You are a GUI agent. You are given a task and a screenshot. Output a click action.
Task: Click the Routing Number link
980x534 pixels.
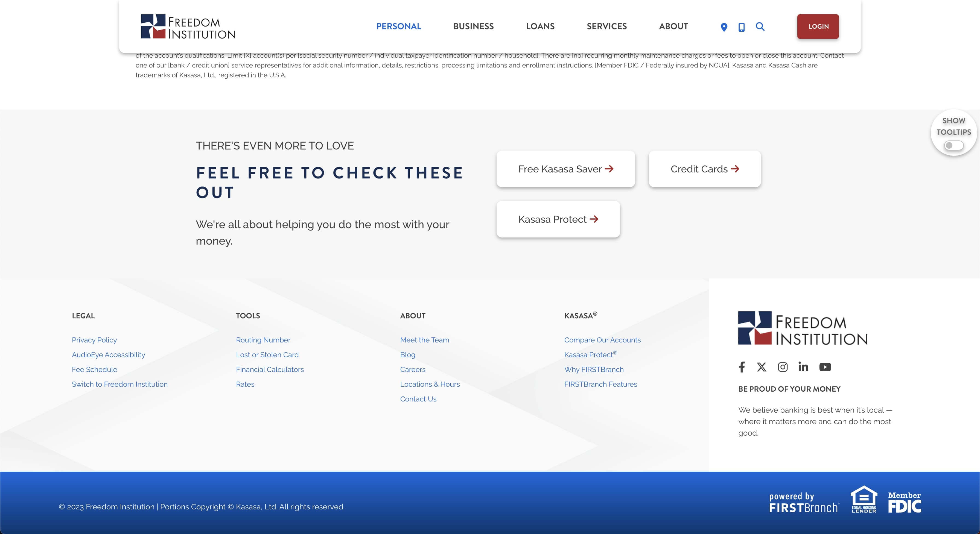tap(263, 340)
